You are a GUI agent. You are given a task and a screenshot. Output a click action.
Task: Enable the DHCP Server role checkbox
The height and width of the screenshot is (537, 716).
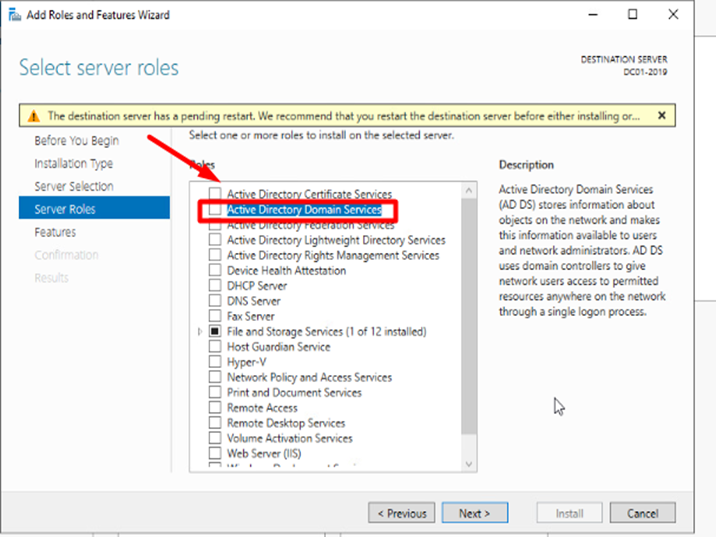click(215, 286)
